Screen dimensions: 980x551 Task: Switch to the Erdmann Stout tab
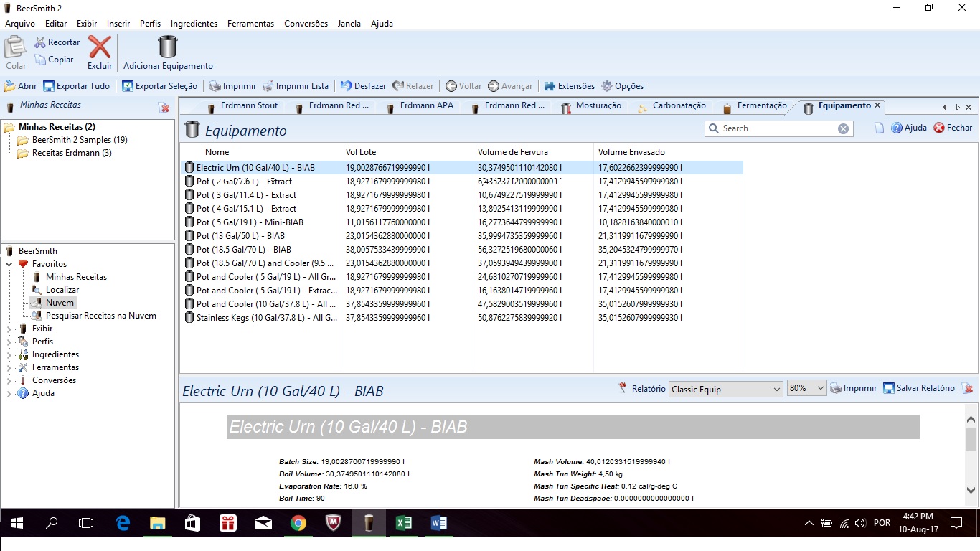pyautogui.click(x=242, y=106)
